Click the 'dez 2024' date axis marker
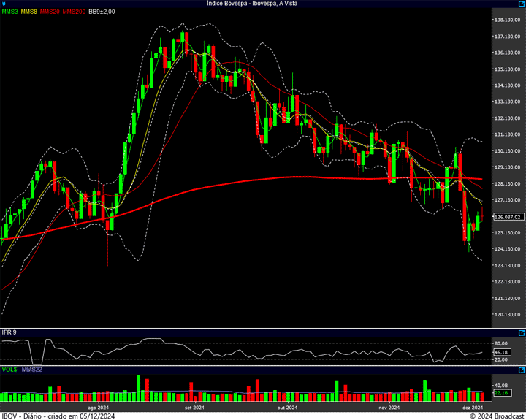The height and width of the screenshot is (420, 526). click(x=472, y=408)
